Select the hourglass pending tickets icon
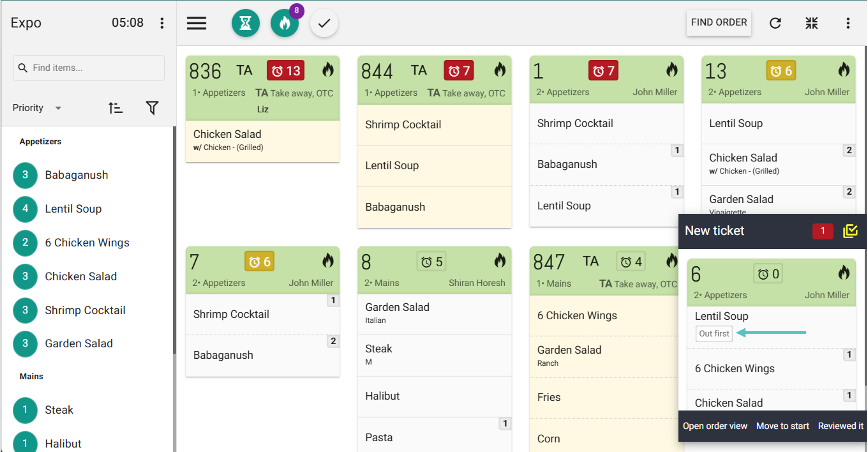The height and width of the screenshot is (452, 868). click(246, 23)
